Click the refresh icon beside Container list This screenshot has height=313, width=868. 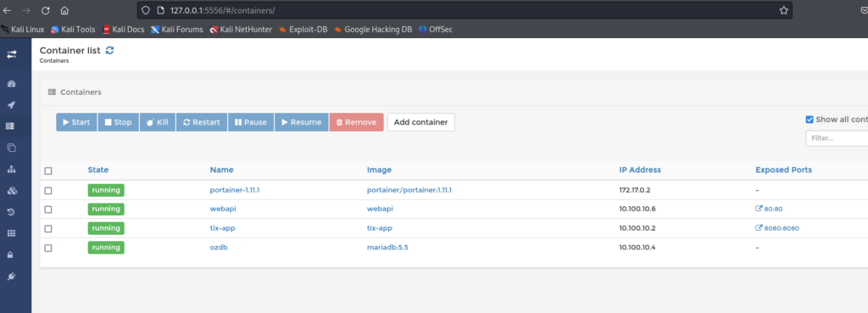pyautogui.click(x=109, y=50)
